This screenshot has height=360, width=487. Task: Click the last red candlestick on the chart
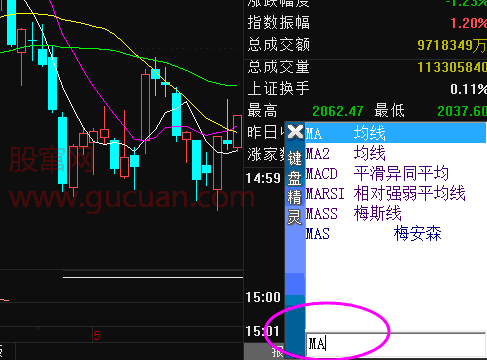[x=237, y=131]
